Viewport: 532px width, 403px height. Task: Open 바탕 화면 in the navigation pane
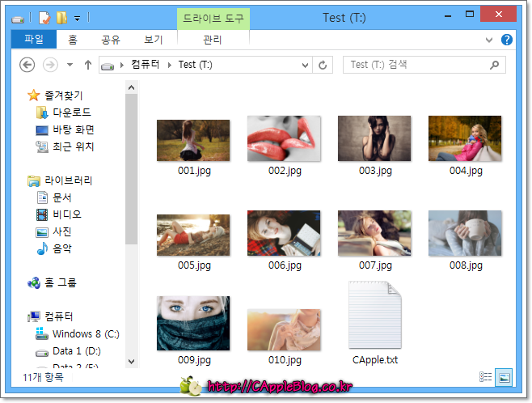74,129
